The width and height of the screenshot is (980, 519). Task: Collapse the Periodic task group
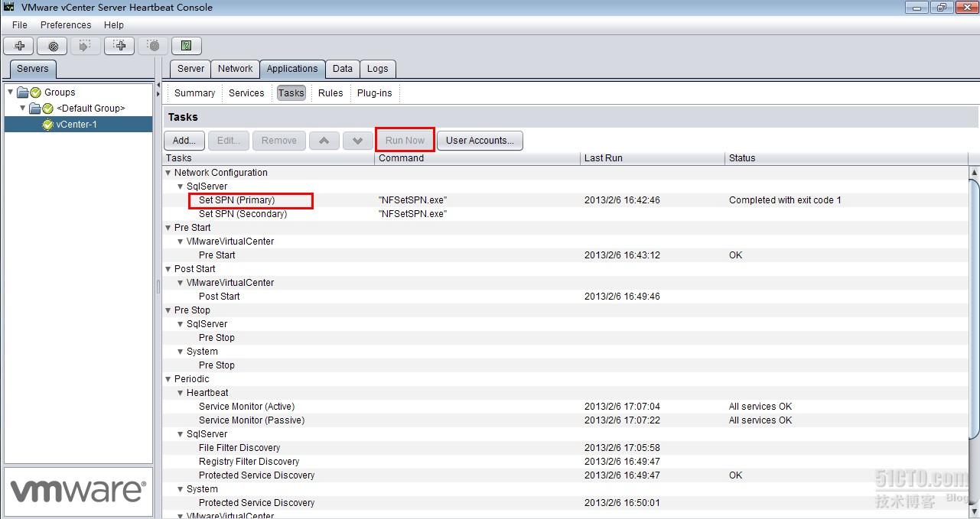coord(168,379)
